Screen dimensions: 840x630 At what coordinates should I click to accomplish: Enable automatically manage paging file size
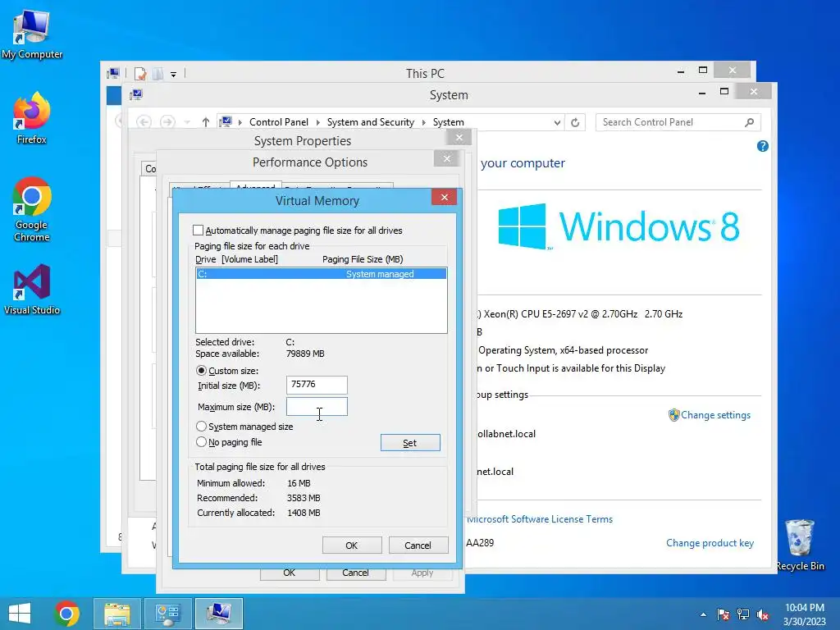[199, 231]
